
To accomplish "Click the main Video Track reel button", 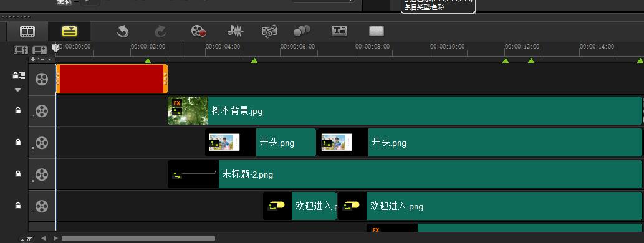I will 42,79.
